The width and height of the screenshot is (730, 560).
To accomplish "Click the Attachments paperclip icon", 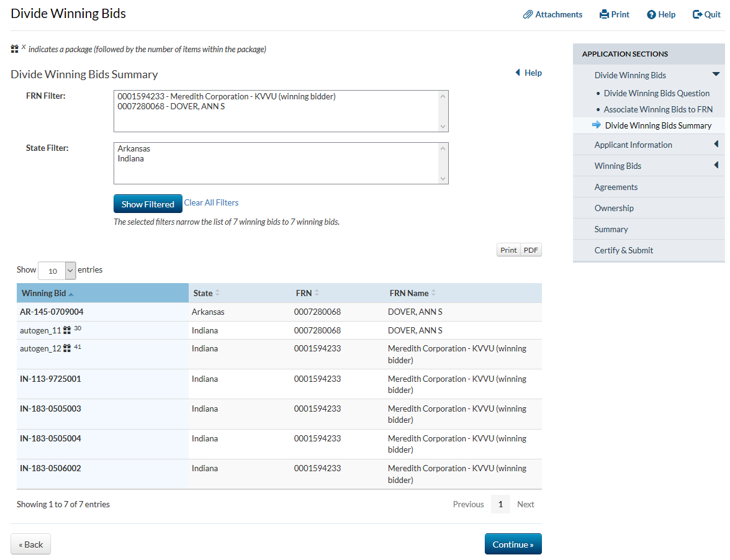I will pyautogui.click(x=528, y=14).
